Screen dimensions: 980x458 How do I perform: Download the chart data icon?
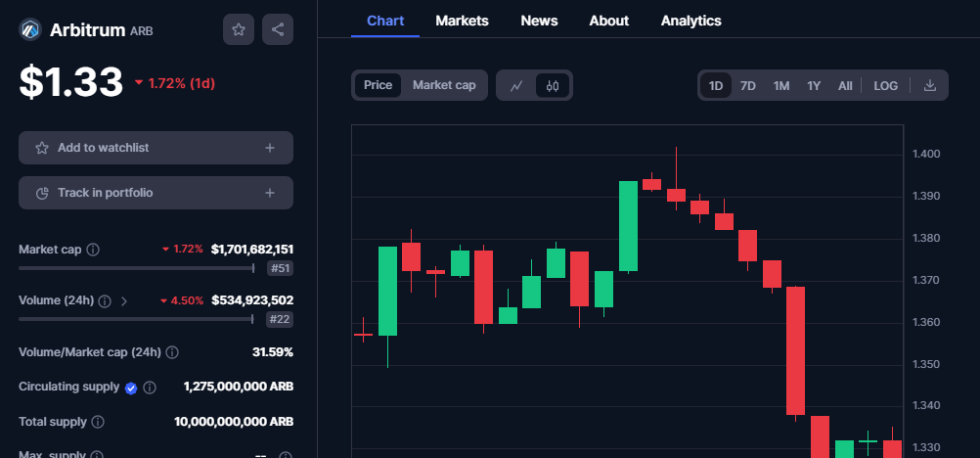930,85
